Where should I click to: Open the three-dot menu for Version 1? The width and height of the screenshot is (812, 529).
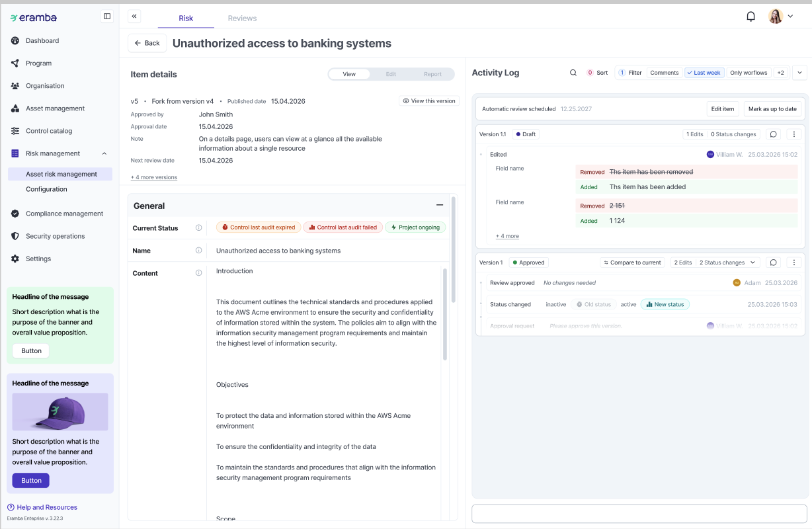[x=794, y=263]
